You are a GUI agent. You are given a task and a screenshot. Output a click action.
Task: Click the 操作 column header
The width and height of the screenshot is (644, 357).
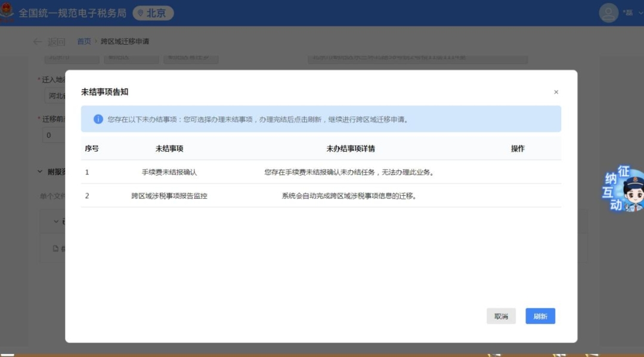coord(518,149)
